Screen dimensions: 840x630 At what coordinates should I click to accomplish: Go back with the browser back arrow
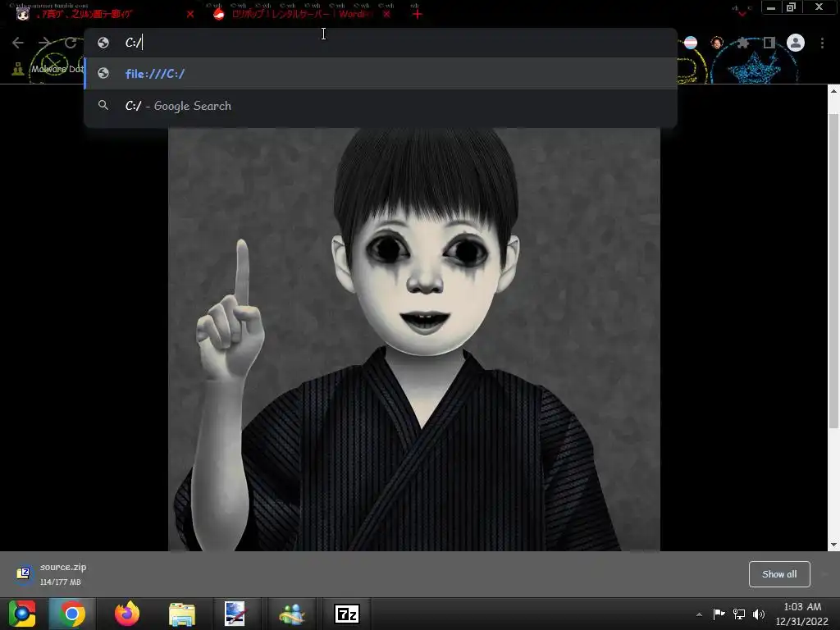(18, 43)
